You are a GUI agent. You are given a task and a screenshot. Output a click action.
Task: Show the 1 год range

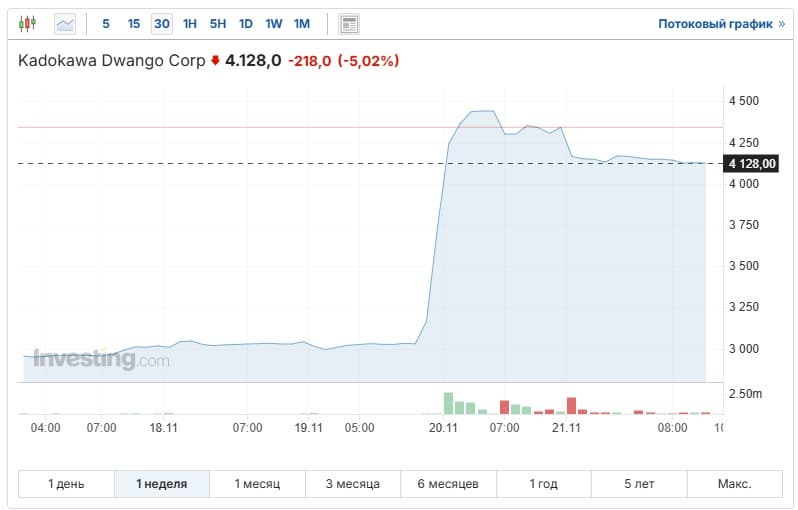(543, 484)
